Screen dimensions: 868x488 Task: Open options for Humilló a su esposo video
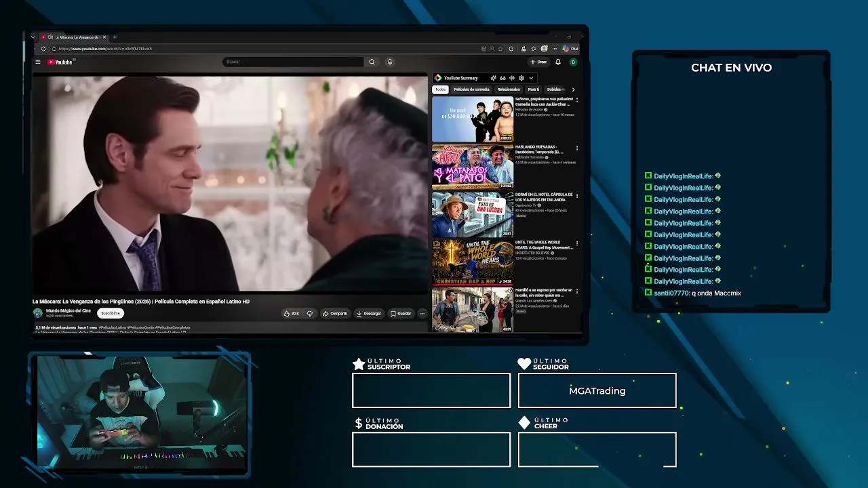(x=577, y=291)
